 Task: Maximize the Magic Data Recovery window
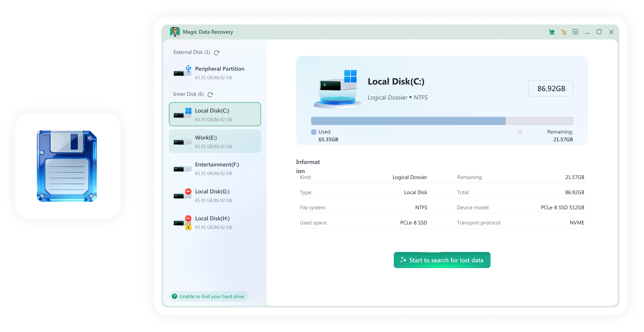tap(599, 32)
